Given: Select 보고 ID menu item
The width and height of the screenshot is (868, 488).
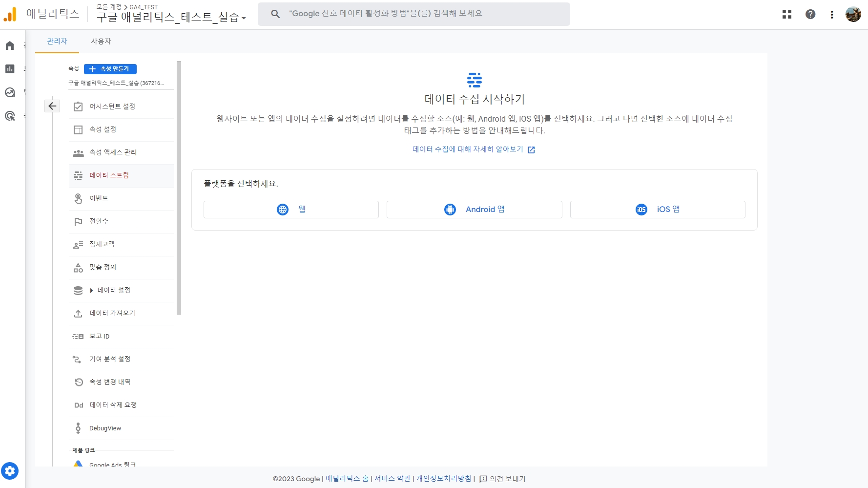Looking at the screenshot, I should [x=122, y=336].
